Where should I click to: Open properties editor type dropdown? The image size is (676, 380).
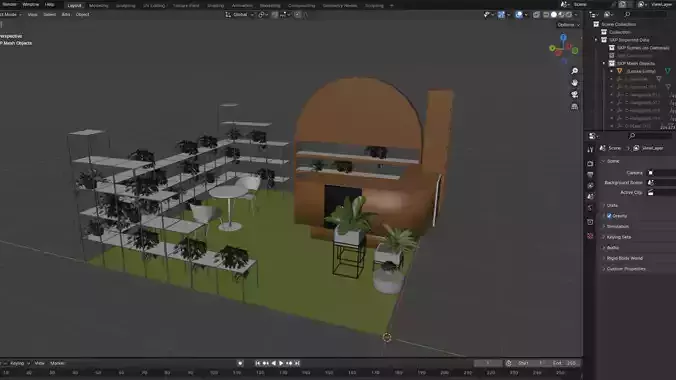594,136
